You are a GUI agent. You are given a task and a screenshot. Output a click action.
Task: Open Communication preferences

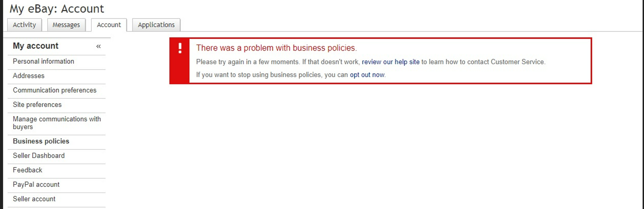tap(55, 90)
